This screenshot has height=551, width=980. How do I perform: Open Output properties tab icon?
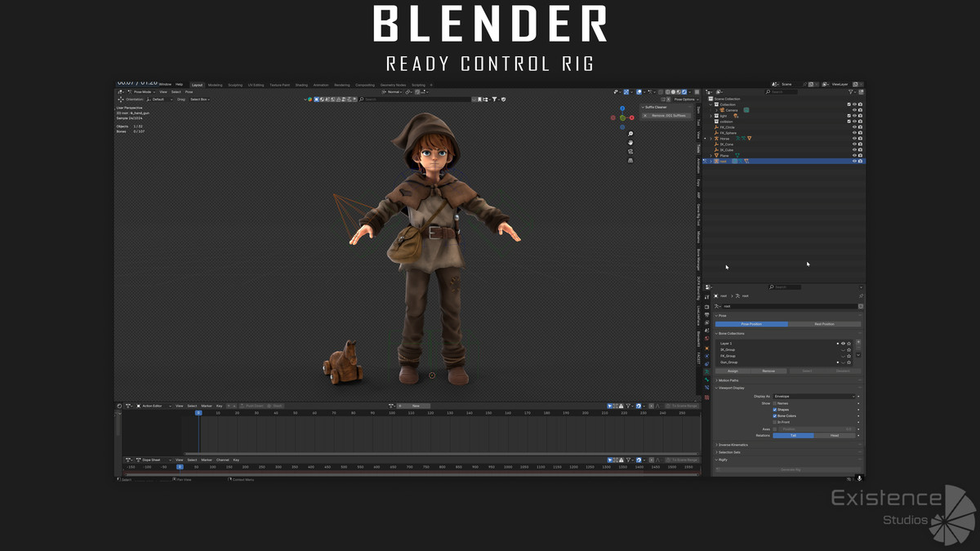(x=706, y=315)
